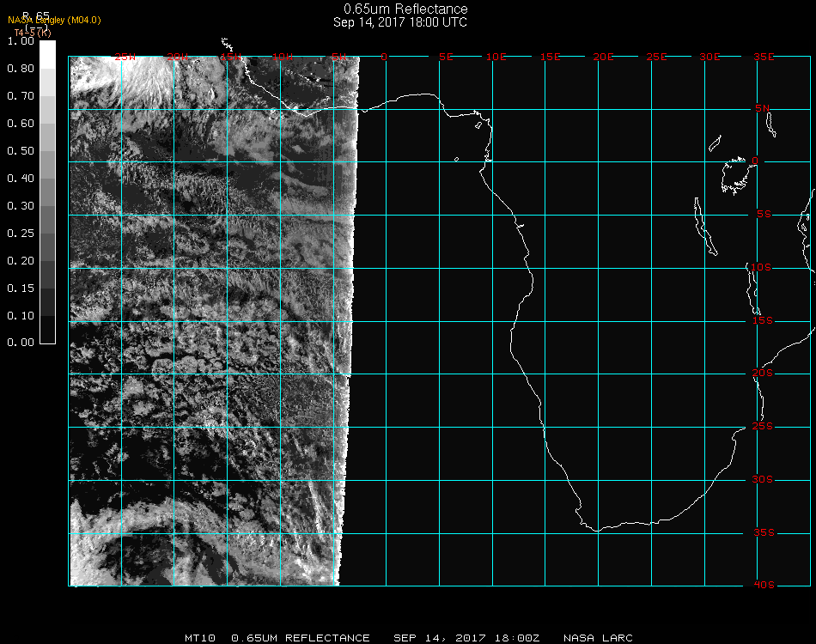816x644 pixels.
Task: Click the 20W longitude label
Action: click(178, 57)
